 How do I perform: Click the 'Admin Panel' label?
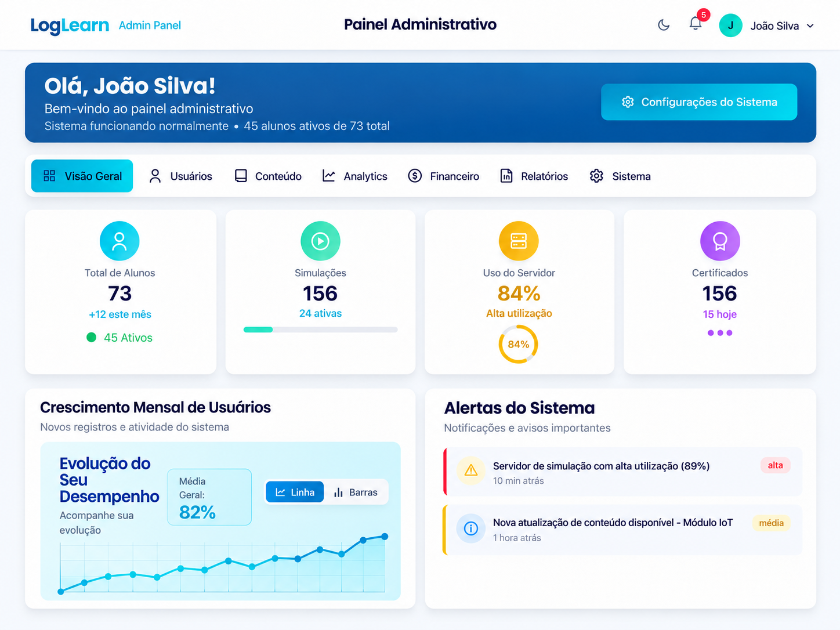point(150,26)
